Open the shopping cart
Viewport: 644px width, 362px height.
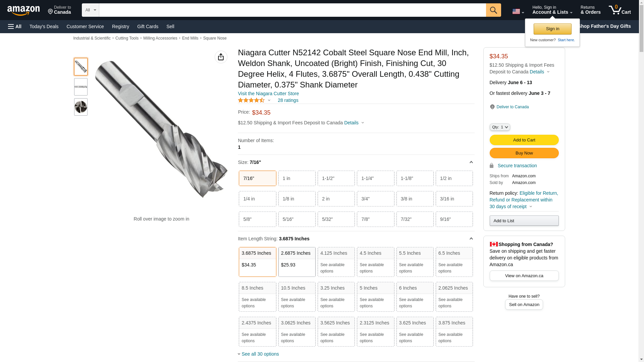pyautogui.click(x=620, y=10)
